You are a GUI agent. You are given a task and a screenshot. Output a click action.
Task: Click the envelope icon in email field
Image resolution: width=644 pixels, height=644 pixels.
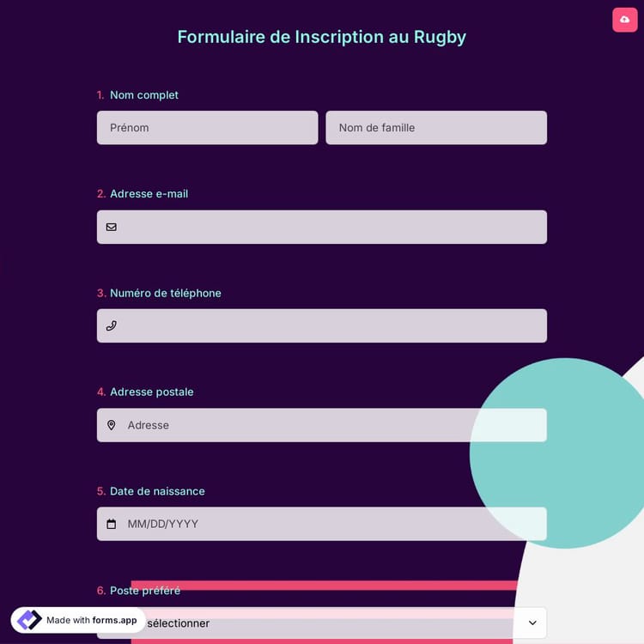[x=111, y=227]
